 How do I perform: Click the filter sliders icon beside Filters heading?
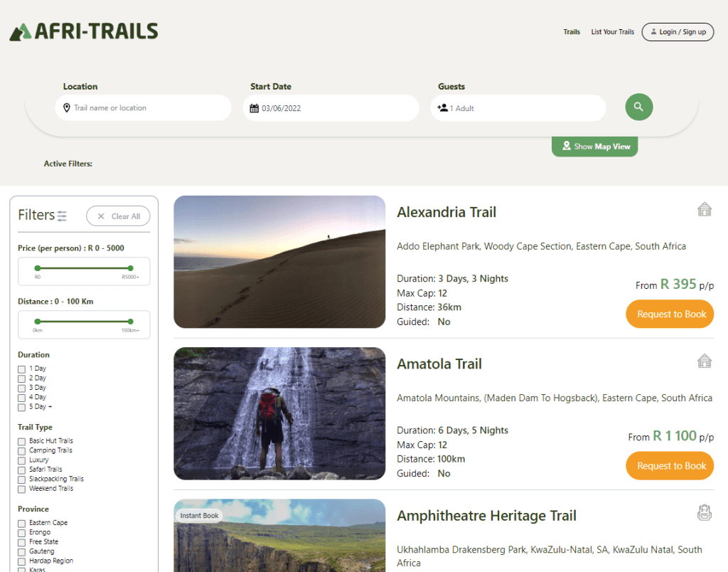click(62, 215)
